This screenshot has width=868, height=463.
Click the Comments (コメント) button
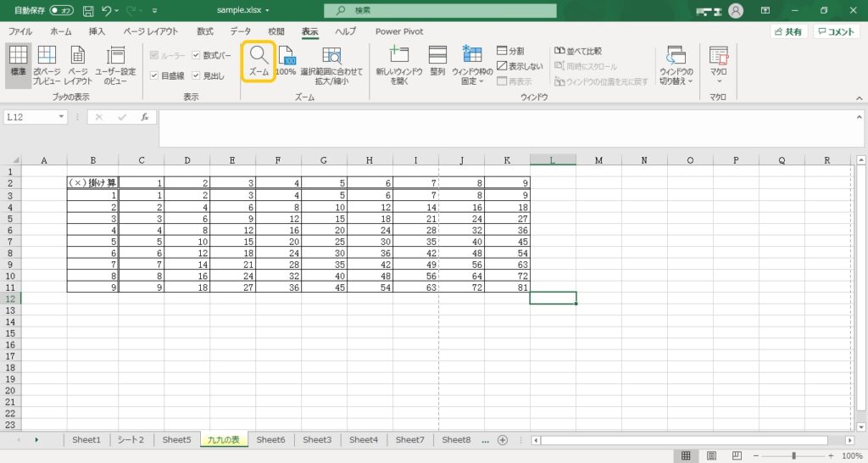click(836, 31)
